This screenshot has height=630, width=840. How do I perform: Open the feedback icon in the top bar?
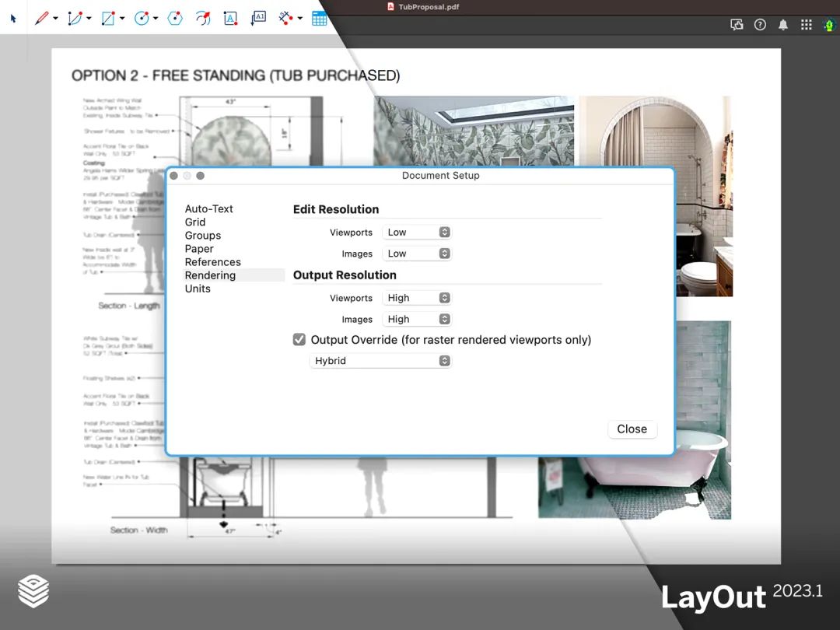tap(737, 24)
